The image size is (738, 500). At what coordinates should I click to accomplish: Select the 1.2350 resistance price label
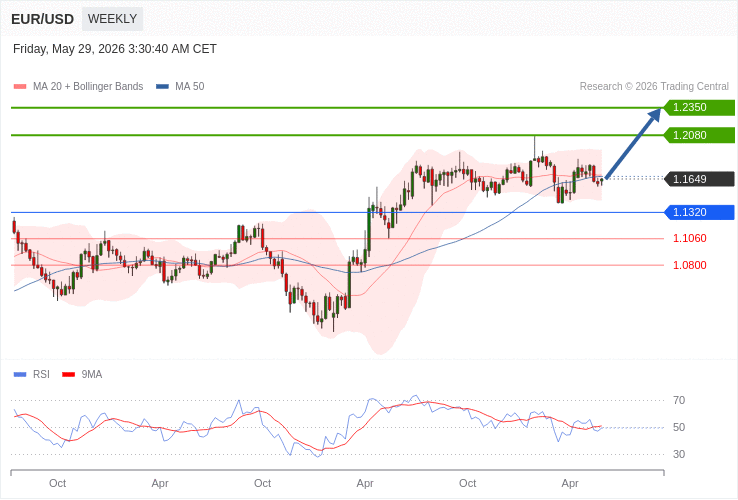699,107
